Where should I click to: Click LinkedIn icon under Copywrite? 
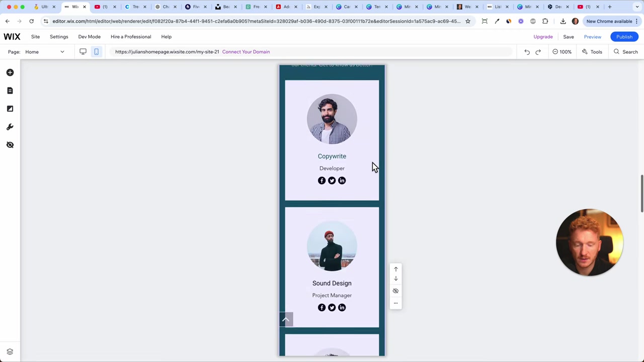tap(342, 180)
